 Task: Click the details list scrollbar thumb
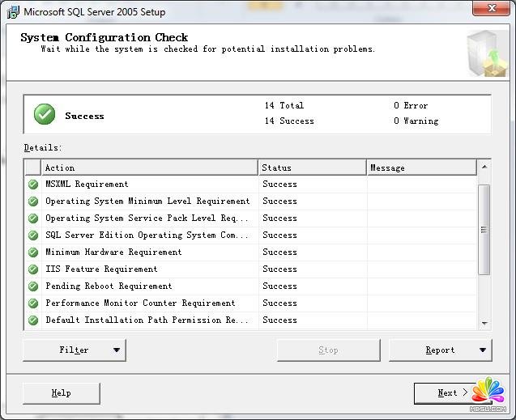pyautogui.click(x=484, y=229)
